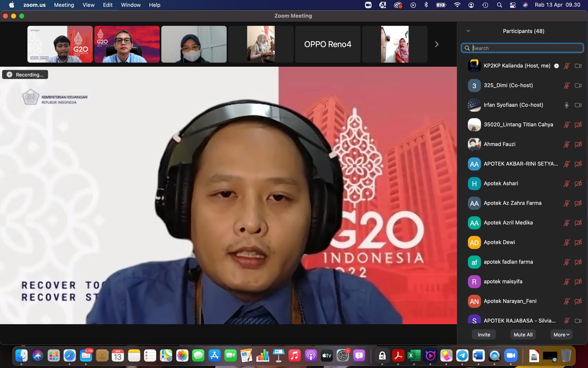Click APOTEK RAJABASA camera icon
Image resolution: width=588 pixels, height=368 pixels.
[x=578, y=321]
